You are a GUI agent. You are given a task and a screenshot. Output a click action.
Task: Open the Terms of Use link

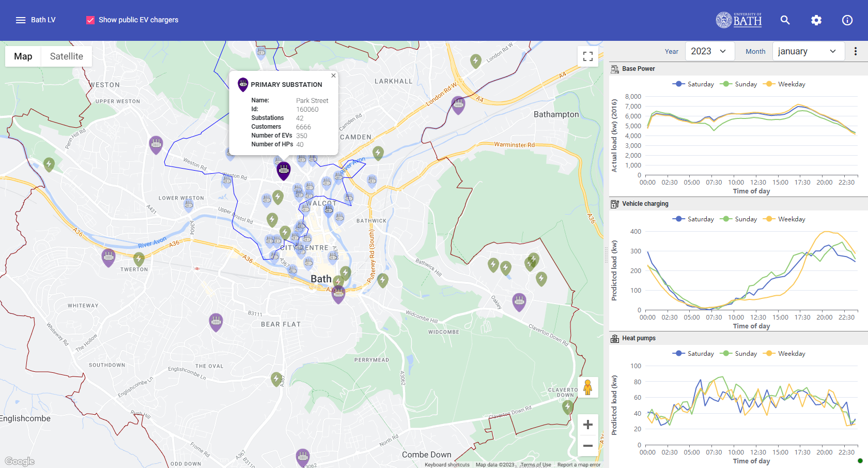coord(535,464)
